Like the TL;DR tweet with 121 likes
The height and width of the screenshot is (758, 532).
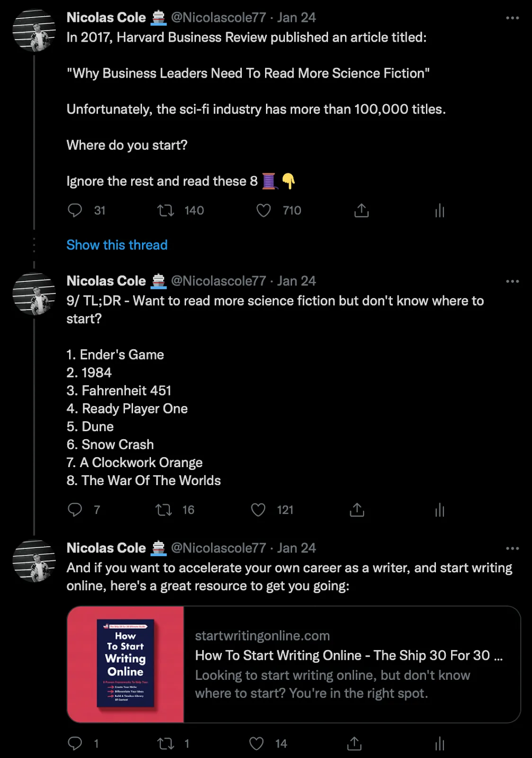pos(258,510)
